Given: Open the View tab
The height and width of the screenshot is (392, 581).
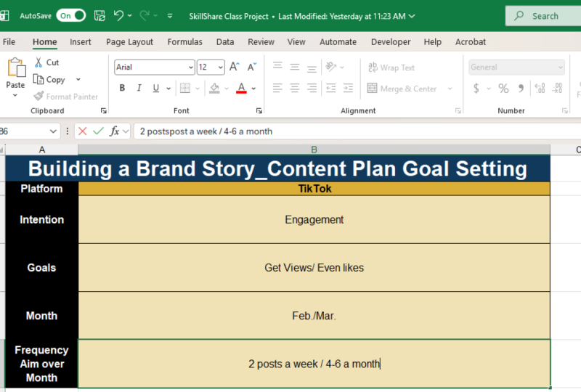Looking at the screenshot, I should click(296, 42).
